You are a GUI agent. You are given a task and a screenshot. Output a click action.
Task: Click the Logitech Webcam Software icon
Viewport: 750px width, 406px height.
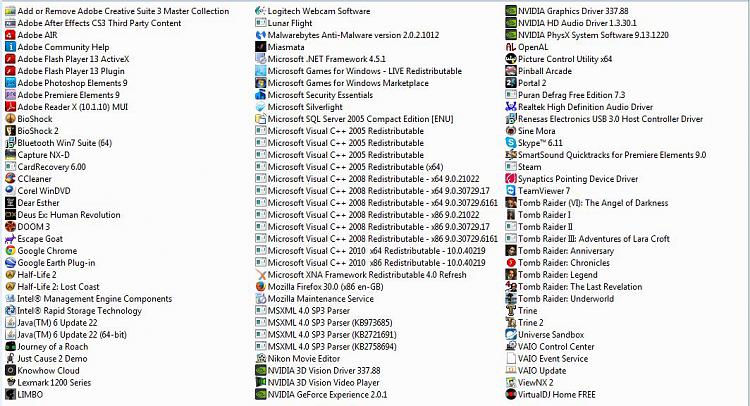click(260, 11)
